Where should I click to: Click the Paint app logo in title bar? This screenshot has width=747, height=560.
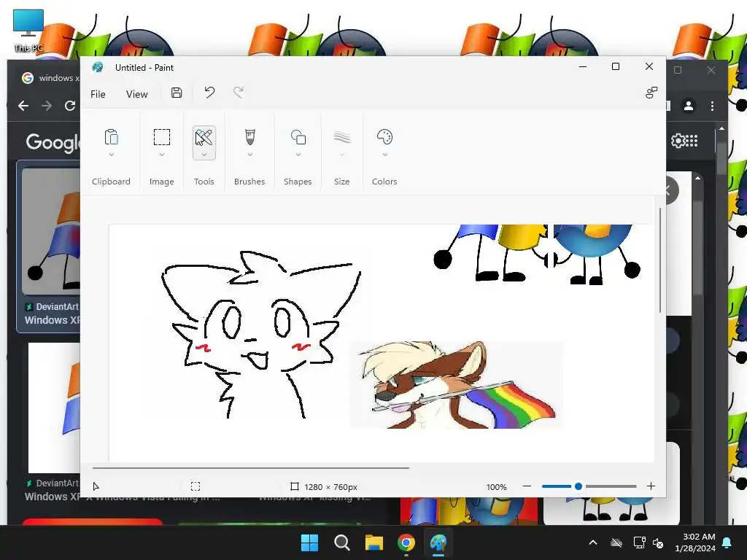pos(98,67)
